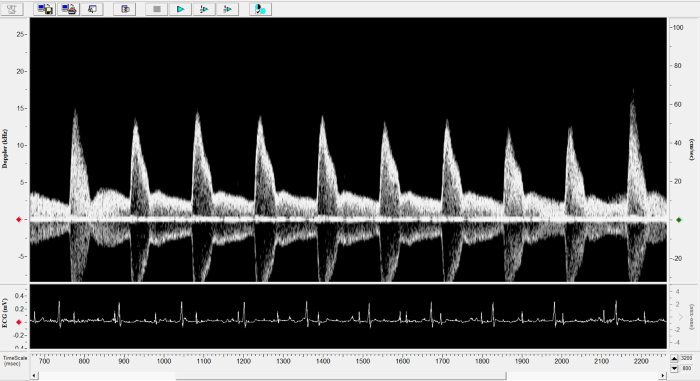Click the 800 time scale value field
This screenshot has height=381, width=700.
point(686,368)
